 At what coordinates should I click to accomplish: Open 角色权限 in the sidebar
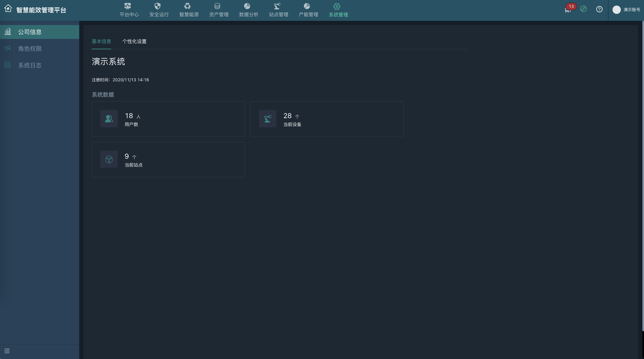[x=30, y=48]
